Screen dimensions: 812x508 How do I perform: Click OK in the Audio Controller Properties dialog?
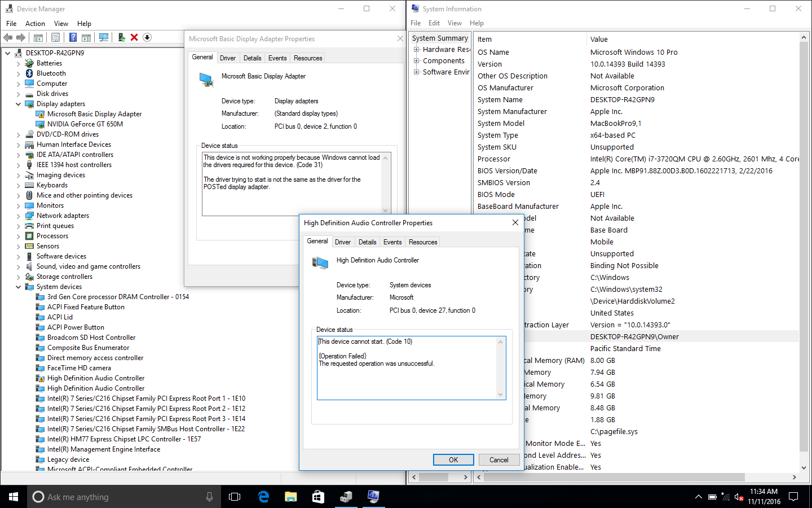pos(453,460)
